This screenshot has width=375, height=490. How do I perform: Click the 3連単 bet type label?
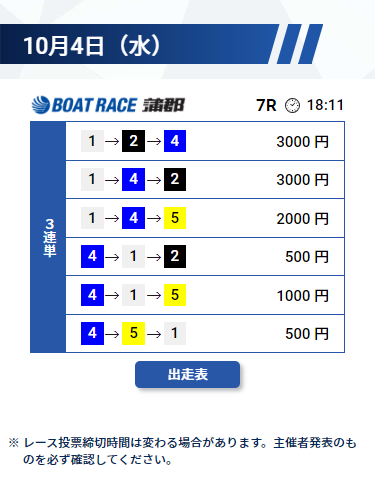49,237
